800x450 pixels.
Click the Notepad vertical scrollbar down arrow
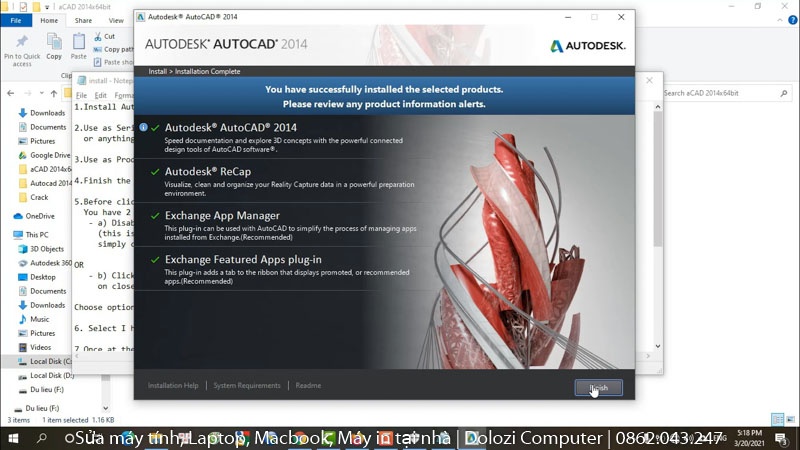pos(658,346)
